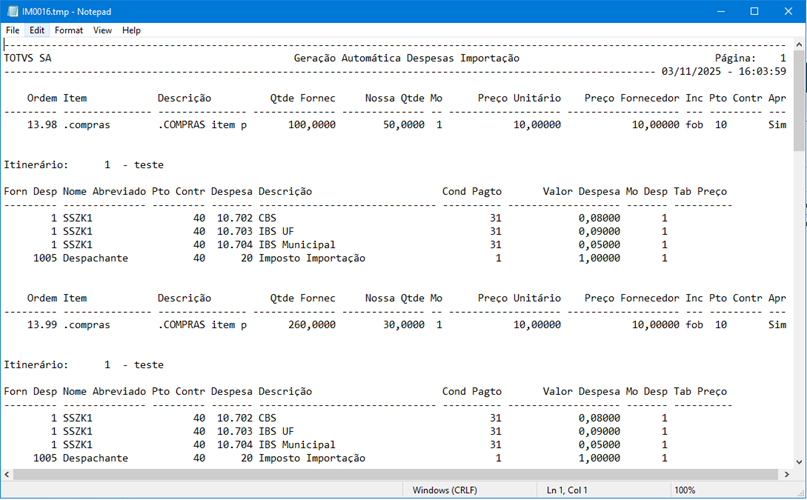Click quantity '100,0000'
The width and height of the screenshot is (807, 500).
point(312,125)
